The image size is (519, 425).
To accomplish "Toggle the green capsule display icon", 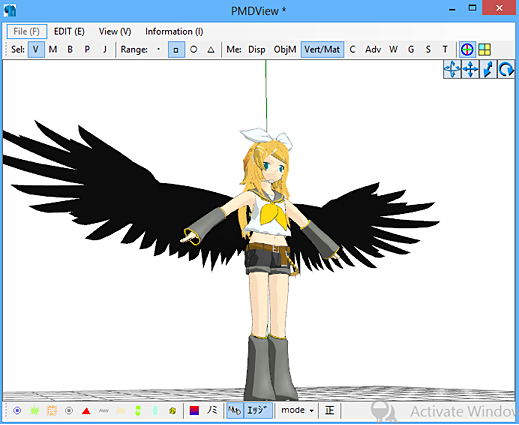I will tap(138, 411).
